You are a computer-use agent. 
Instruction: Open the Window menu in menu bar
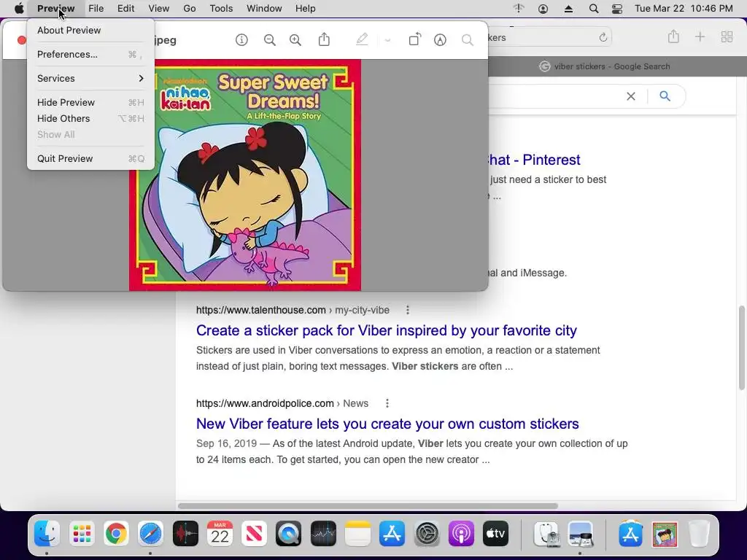(x=264, y=9)
